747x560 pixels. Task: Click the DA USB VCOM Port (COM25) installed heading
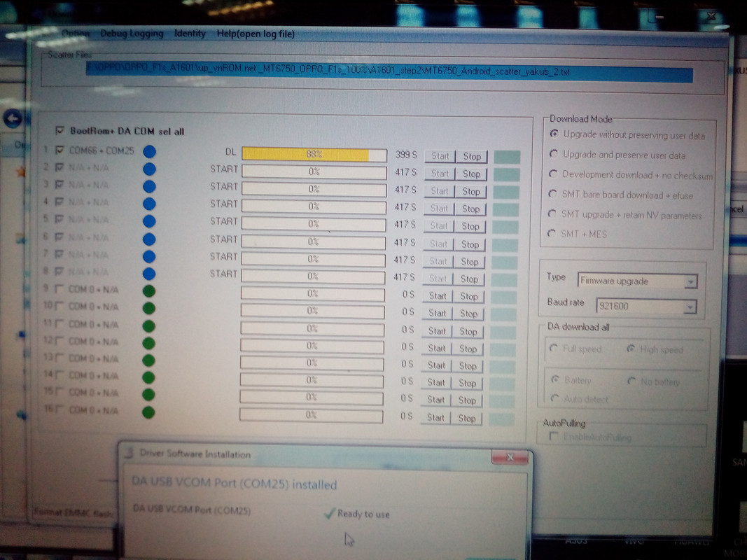pyautogui.click(x=234, y=483)
